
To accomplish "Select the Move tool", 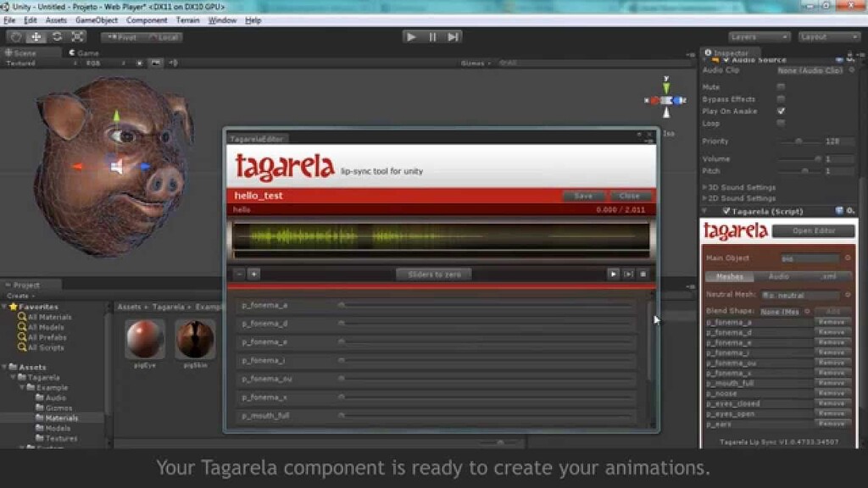I will point(36,36).
